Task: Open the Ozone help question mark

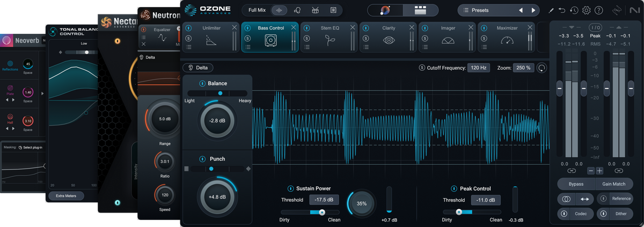Action: (599, 10)
